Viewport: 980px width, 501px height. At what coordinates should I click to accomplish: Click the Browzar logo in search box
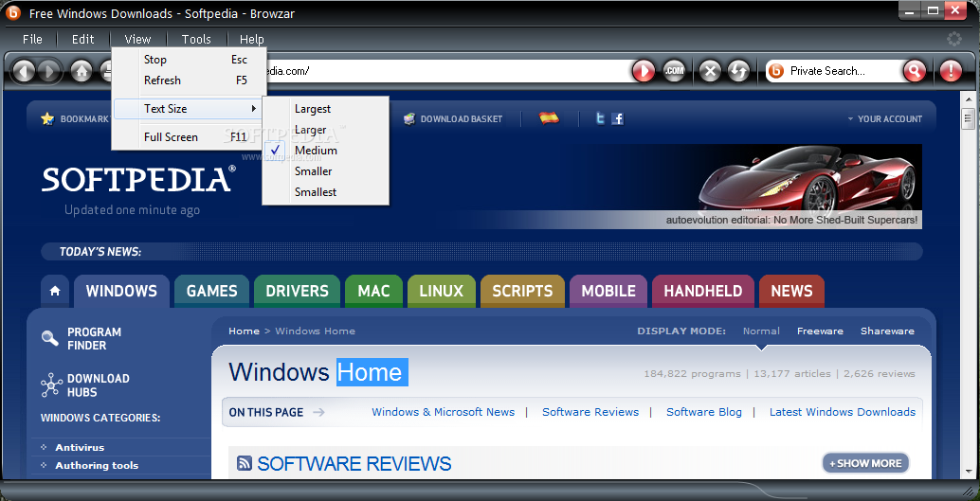click(775, 71)
